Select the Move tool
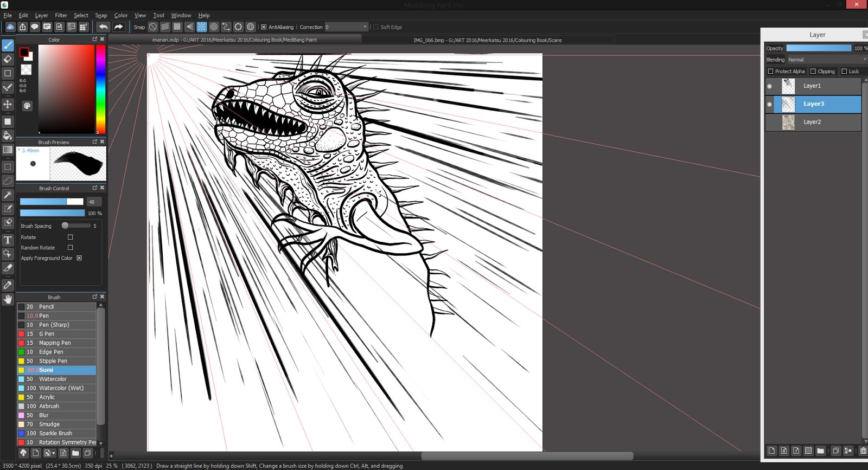The width and height of the screenshot is (868, 470). (x=8, y=104)
